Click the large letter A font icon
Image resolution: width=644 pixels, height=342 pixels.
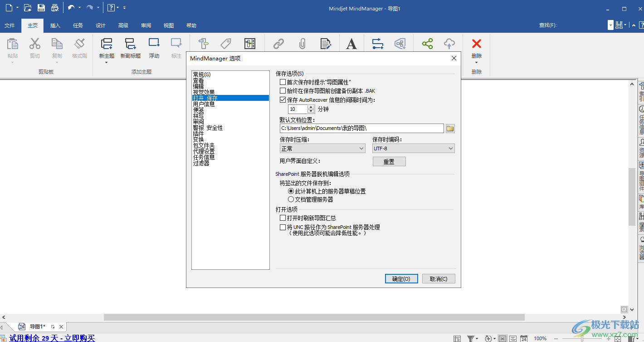pyautogui.click(x=351, y=44)
